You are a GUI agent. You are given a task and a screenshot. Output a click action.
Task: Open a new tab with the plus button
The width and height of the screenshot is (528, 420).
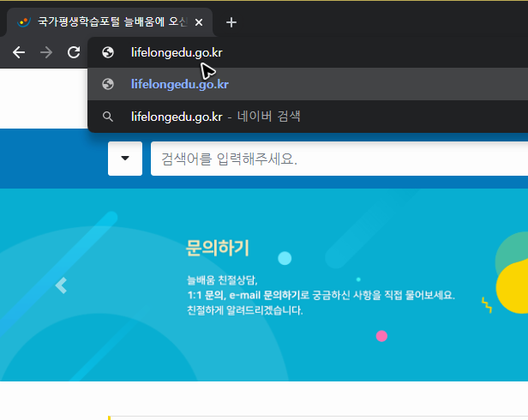pos(231,22)
